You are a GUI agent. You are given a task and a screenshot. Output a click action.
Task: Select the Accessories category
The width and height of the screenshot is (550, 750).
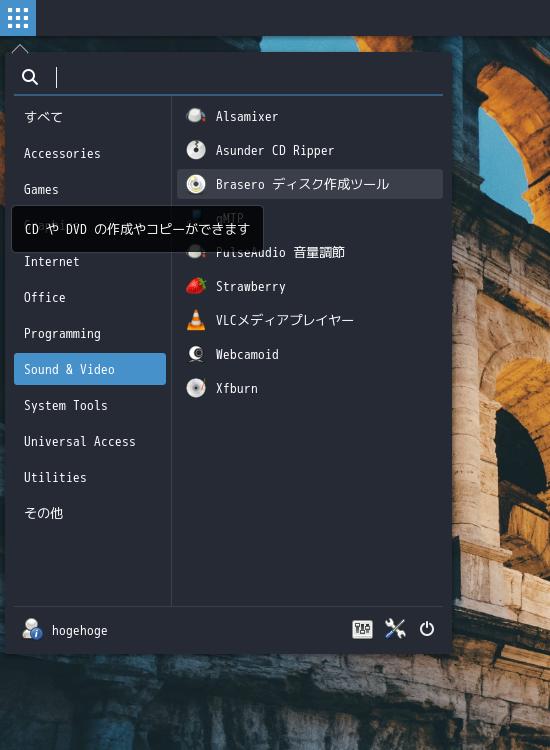[90, 153]
